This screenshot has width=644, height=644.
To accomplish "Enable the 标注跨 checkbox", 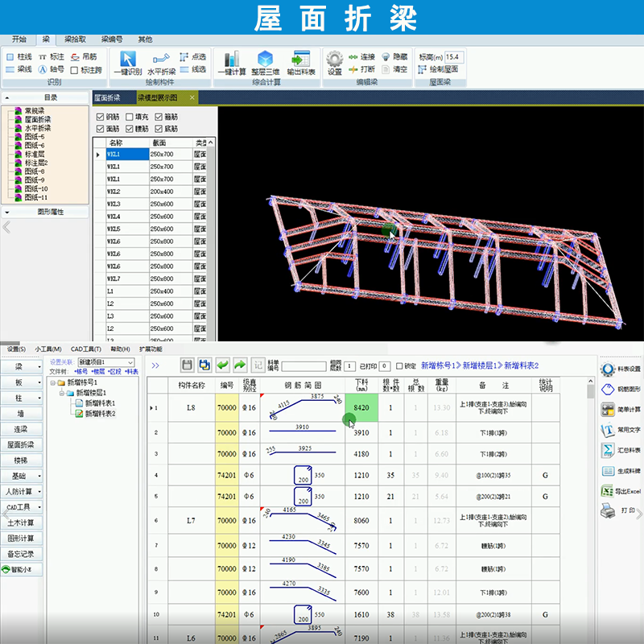I will (74, 70).
